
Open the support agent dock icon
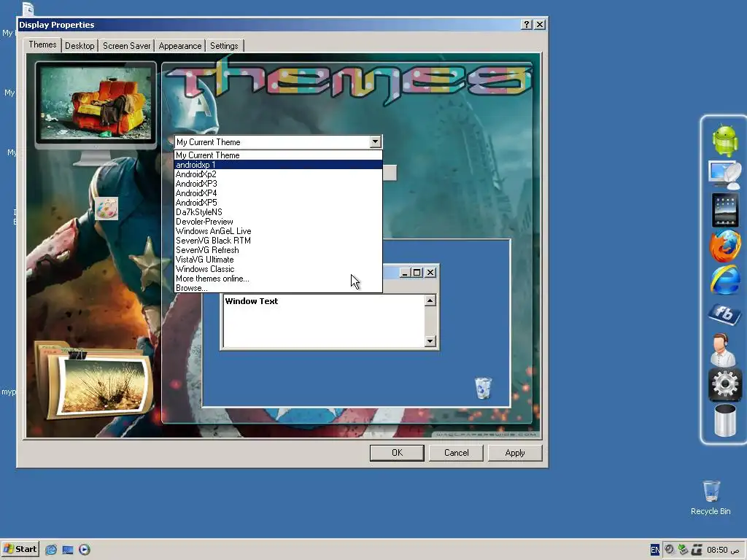tap(723, 350)
